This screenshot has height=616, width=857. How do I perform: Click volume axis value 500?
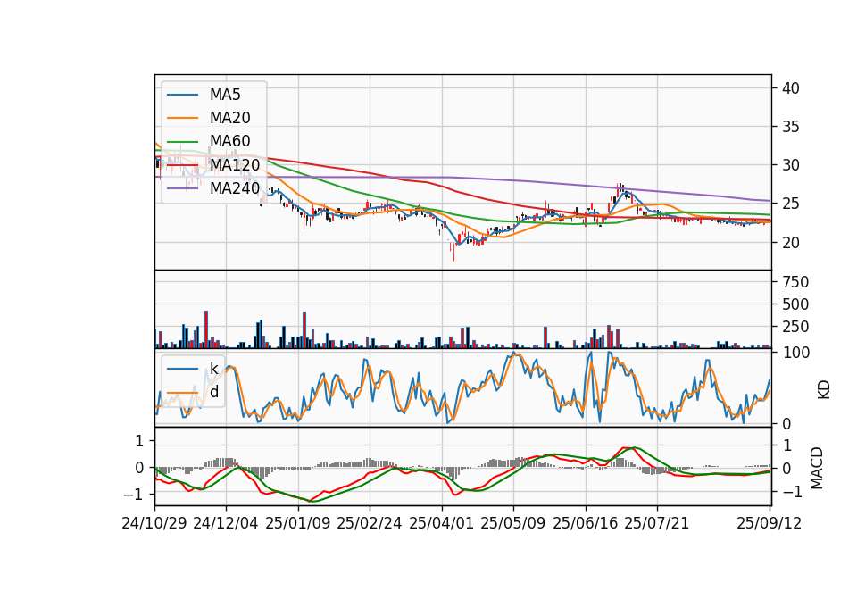click(x=795, y=304)
